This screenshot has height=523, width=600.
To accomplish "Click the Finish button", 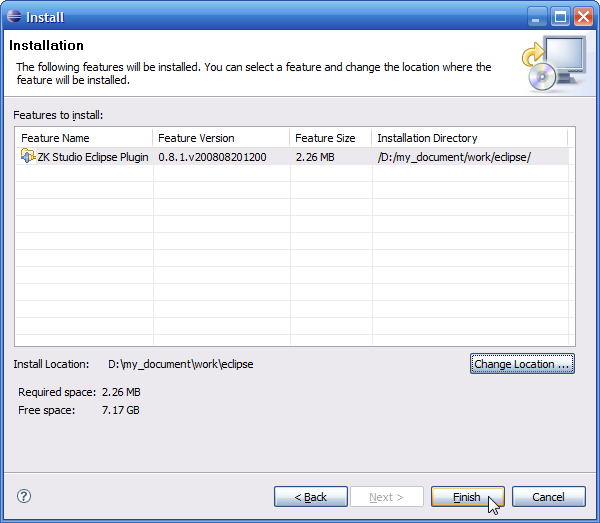I will 468,497.
